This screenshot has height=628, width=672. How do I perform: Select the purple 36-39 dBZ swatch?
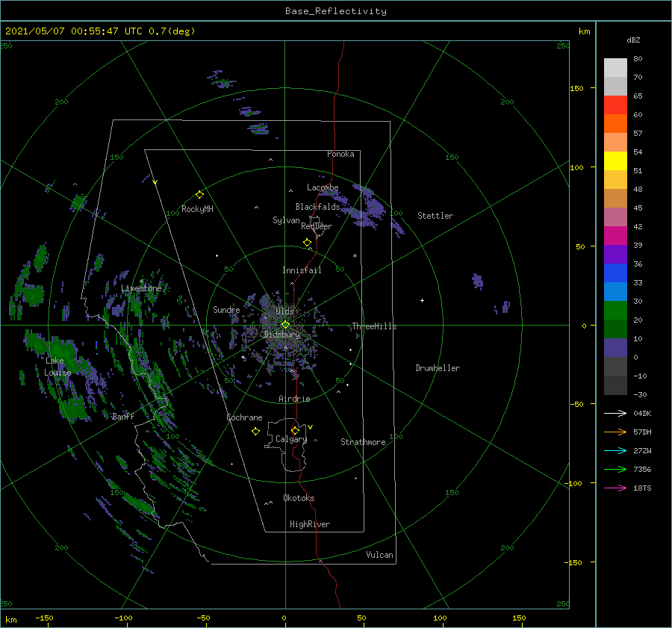click(615, 255)
